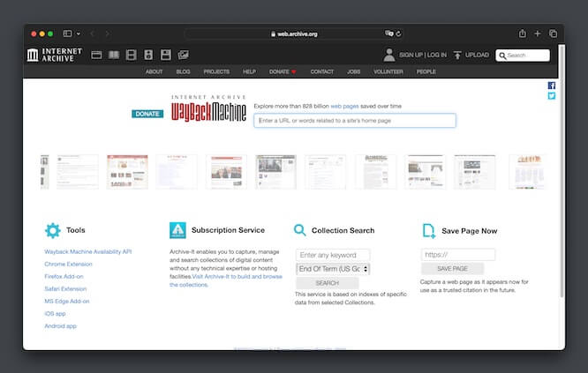Click the translate icon in address bar
Screen dimensions: 588x373
pos(388,34)
